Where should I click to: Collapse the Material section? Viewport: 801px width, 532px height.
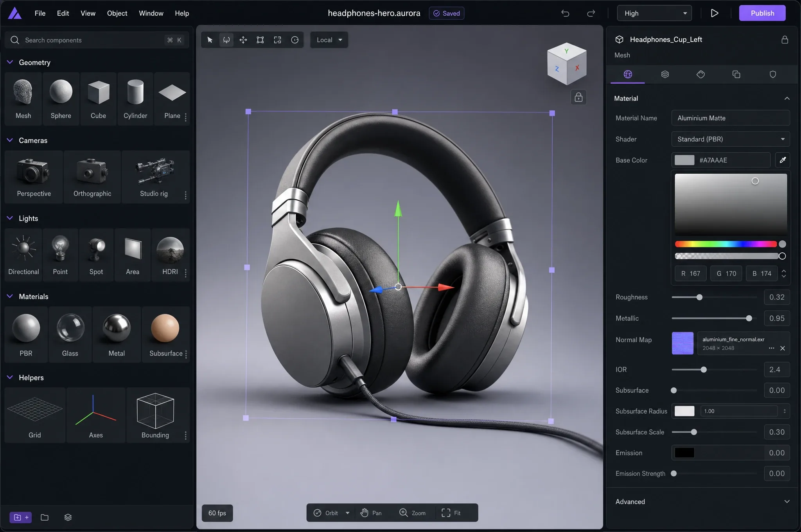pos(787,99)
